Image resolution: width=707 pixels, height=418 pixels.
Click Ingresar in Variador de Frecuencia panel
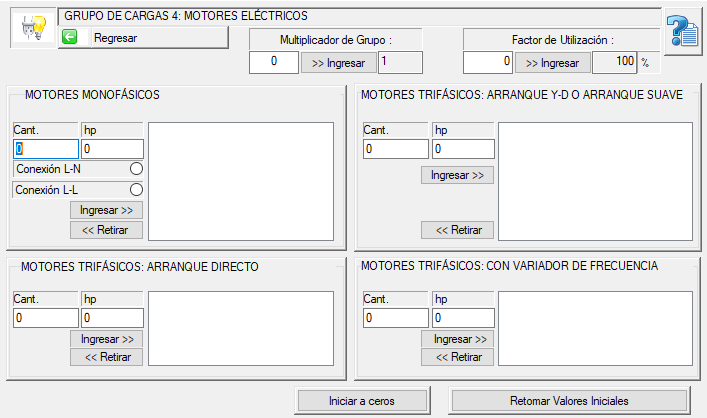coord(457,339)
